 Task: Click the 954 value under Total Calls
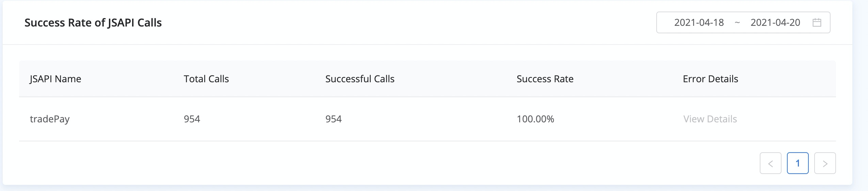(x=192, y=119)
